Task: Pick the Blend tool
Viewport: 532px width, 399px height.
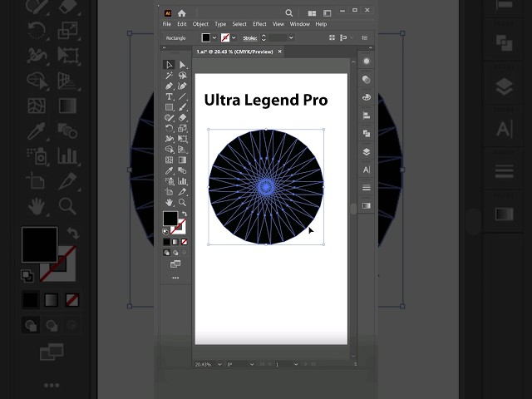Action: (x=182, y=170)
